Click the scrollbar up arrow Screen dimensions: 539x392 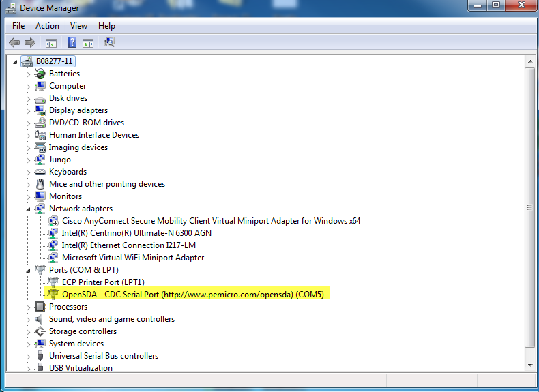coord(529,62)
